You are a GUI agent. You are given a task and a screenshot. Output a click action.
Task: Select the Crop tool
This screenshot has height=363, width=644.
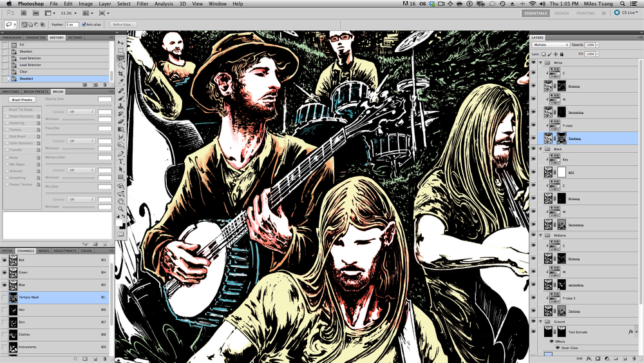(121, 74)
